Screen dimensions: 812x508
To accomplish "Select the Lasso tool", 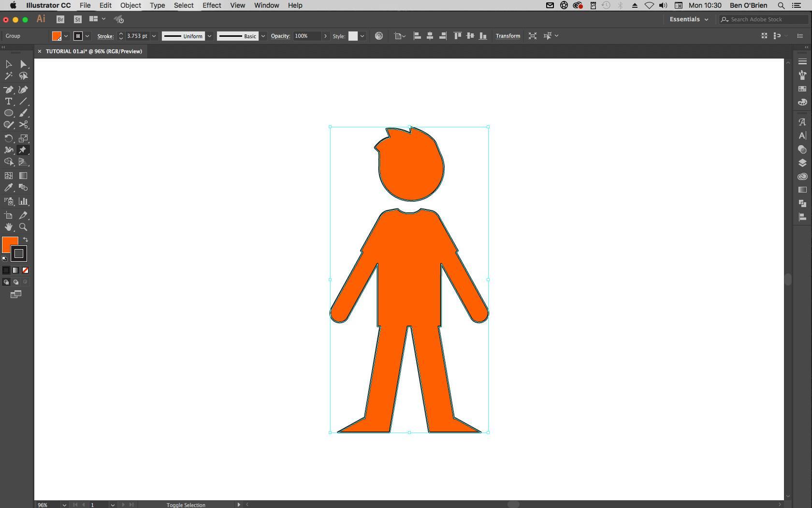I will pyautogui.click(x=23, y=76).
